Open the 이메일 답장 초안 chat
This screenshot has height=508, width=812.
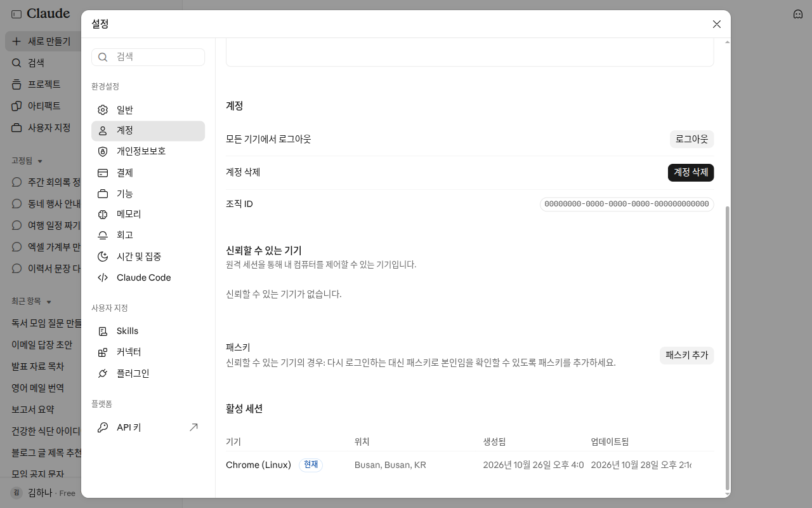coord(43,345)
